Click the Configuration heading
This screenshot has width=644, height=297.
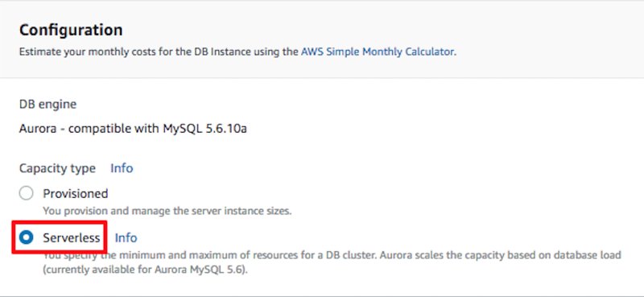point(71,30)
